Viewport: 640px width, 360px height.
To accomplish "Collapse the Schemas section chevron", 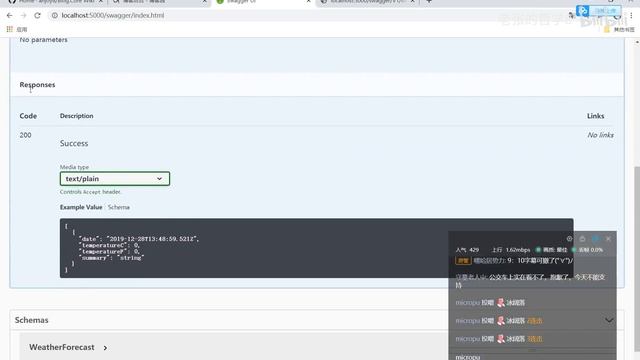I will click(609, 320).
